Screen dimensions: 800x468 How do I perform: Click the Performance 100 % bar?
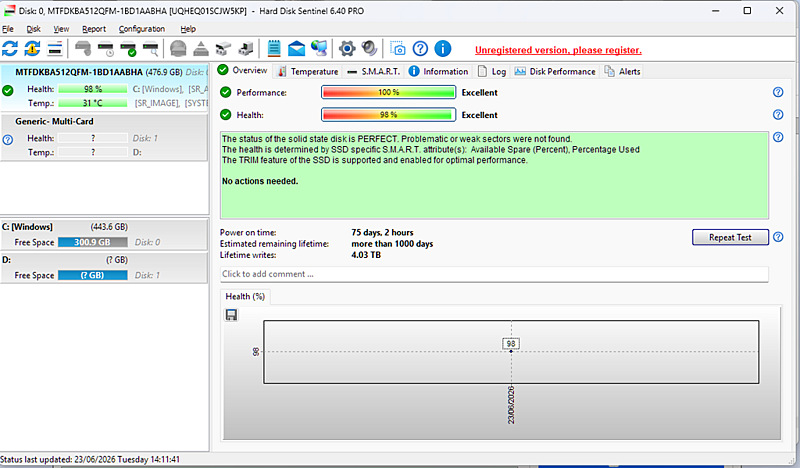[x=388, y=92]
